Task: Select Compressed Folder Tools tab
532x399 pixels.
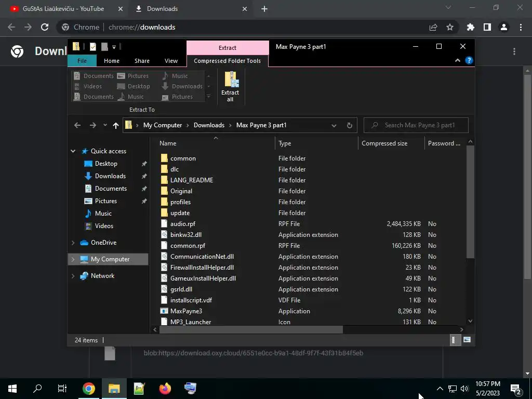Action: tap(228, 61)
